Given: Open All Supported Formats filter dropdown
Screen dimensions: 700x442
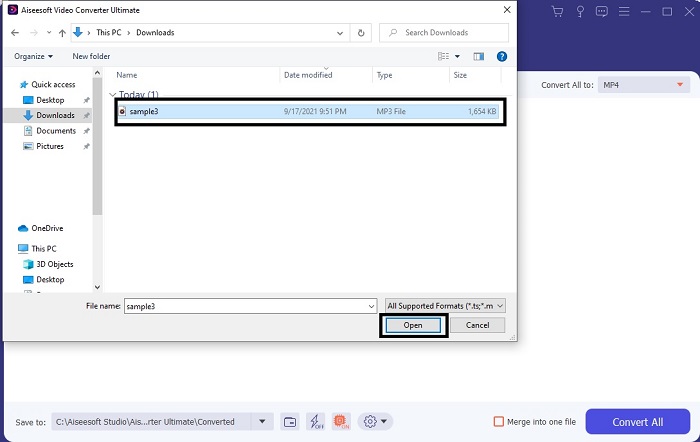Looking at the screenshot, I should coord(445,306).
